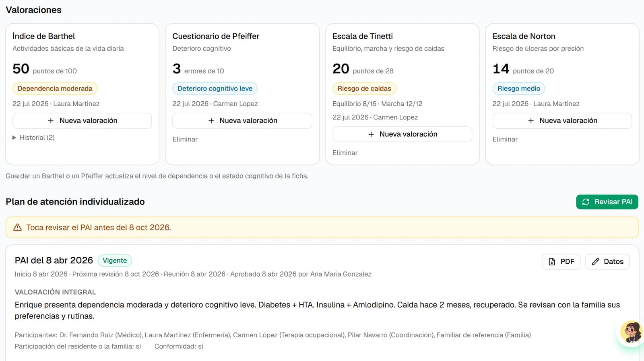Click the Revisar PAI button
This screenshot has height=361, width=644.
tap(607, 202)
